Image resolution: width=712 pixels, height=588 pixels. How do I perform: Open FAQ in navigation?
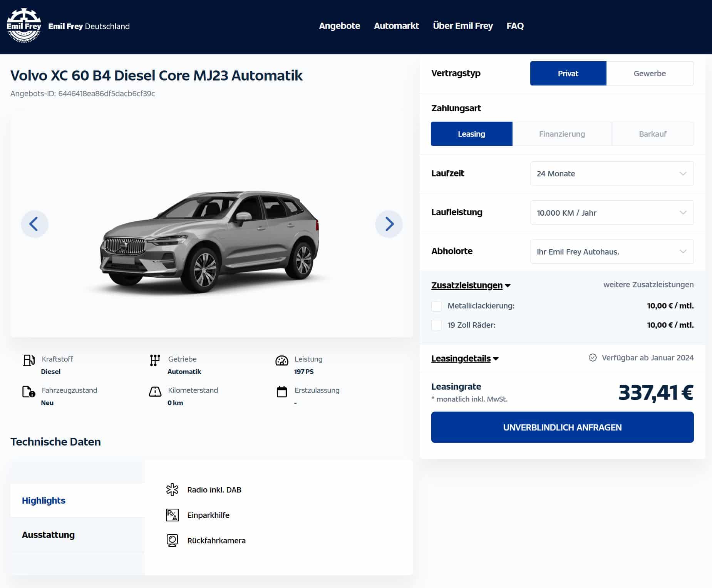coord(515,26)
